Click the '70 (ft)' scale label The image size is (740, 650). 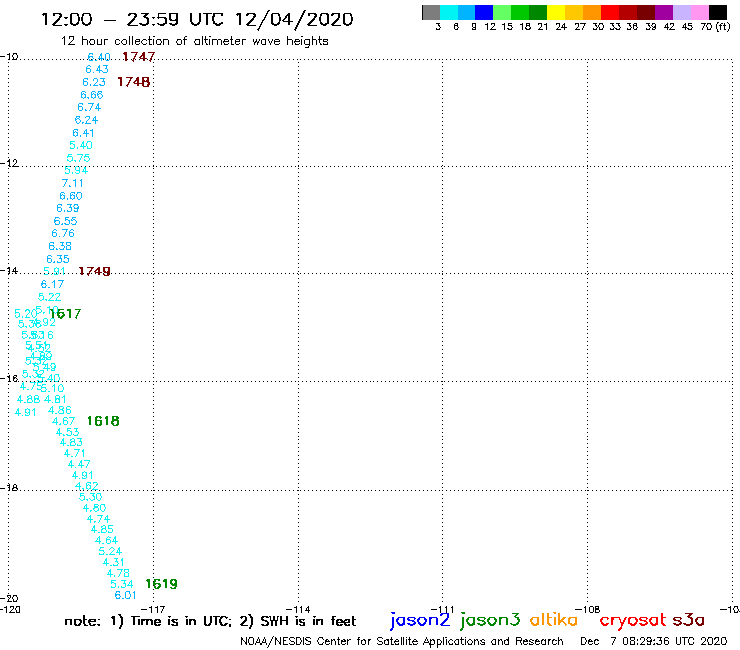[x=715, y=27]
